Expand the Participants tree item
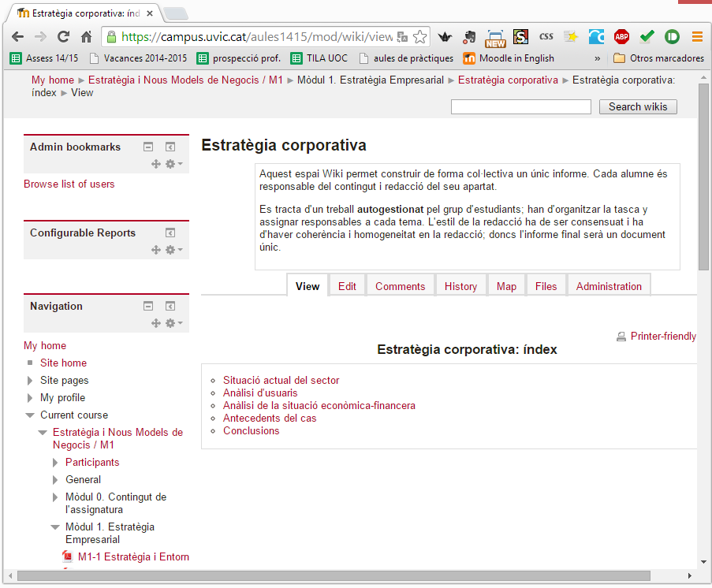This screenshot has height=588, width=712. tap(54, 462)
